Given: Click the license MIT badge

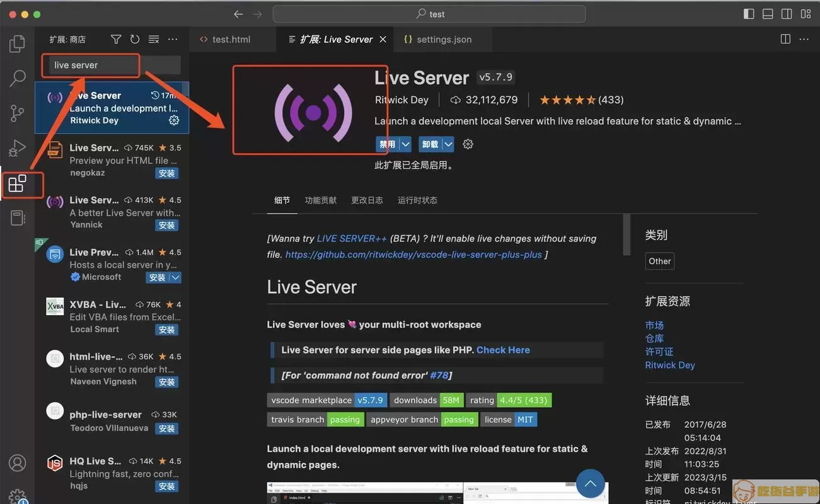Looking at the screenshot, I should pos(509,420).
